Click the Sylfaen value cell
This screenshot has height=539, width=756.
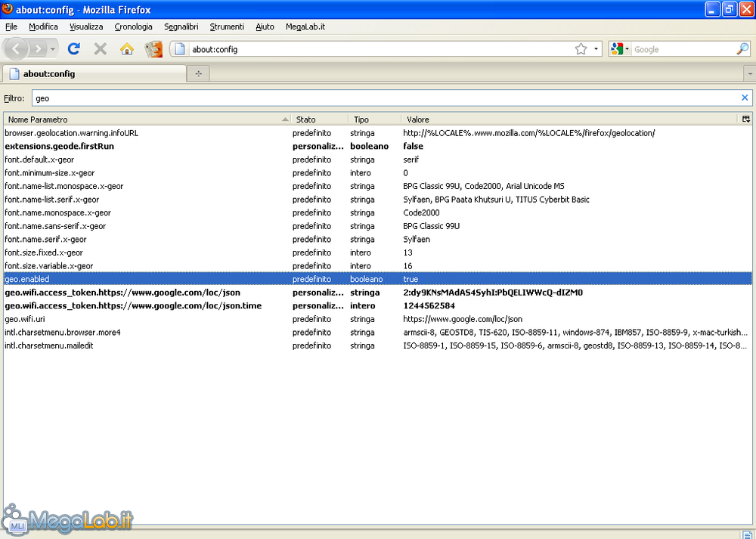click(x=417, y=239)
